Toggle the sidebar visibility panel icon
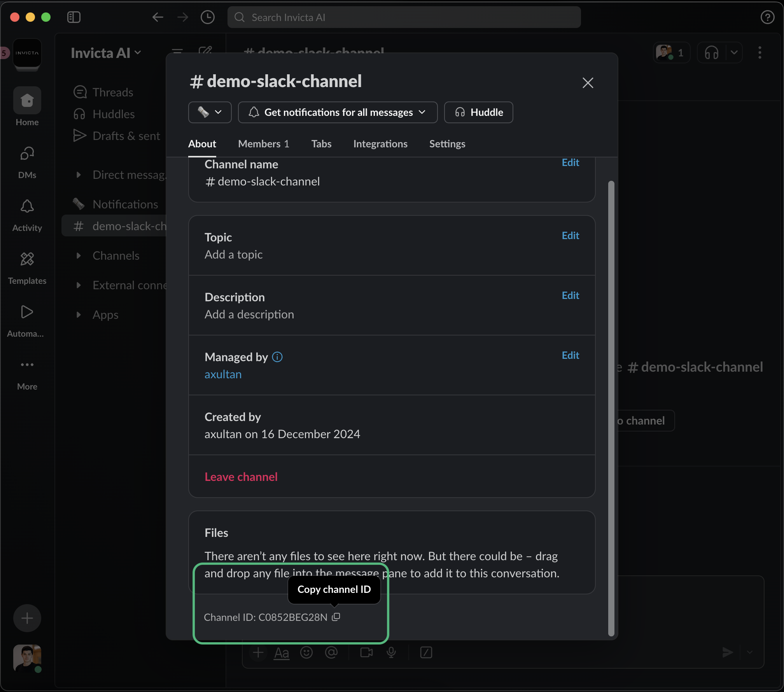 pyautogui.click(x=74, y=17)
